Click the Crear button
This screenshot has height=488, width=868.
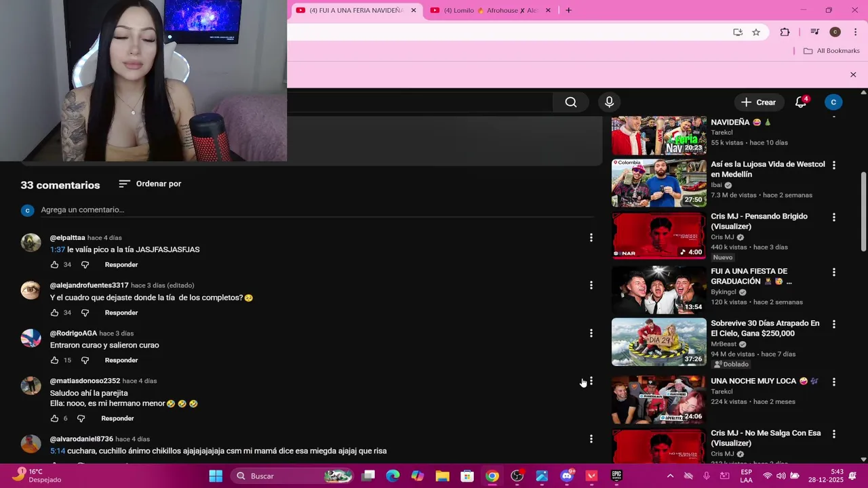[x=758, y=102]
